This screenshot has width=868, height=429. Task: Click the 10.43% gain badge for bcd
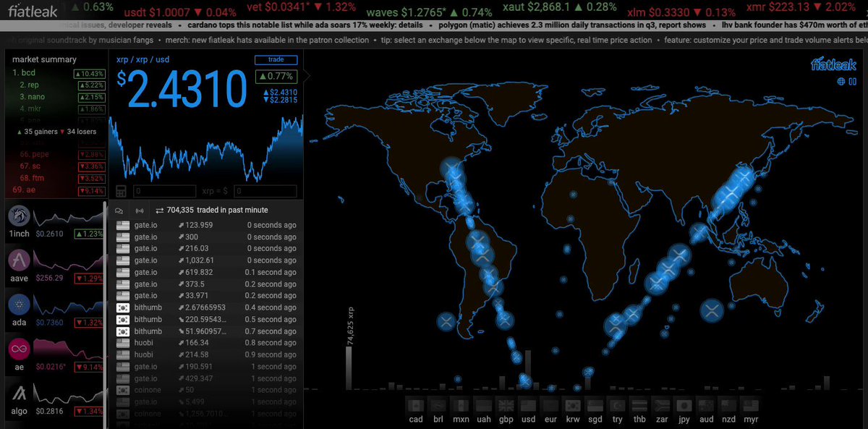[x=90, y=74]
